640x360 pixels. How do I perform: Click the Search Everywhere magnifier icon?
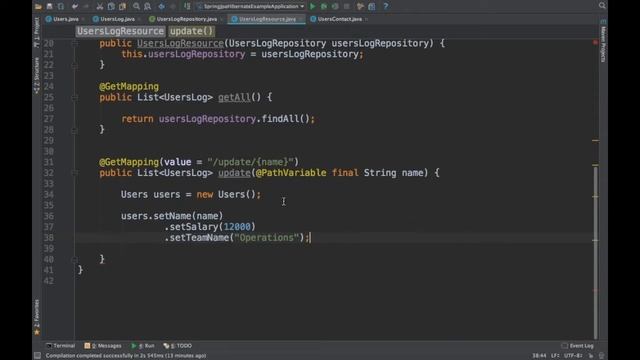click(x=602, y=5)
